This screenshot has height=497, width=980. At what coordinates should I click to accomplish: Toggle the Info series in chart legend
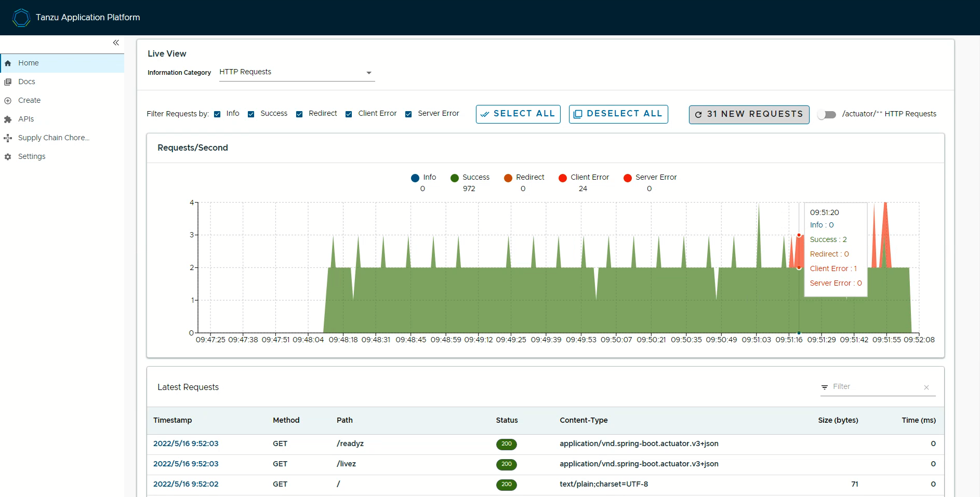(x=415, y=178)
